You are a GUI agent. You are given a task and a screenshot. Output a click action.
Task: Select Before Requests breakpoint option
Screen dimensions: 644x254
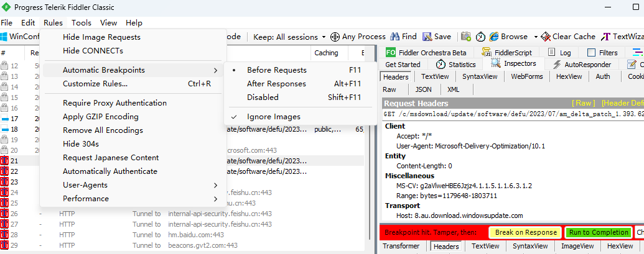pyautogui.click(x=276, y=70)
